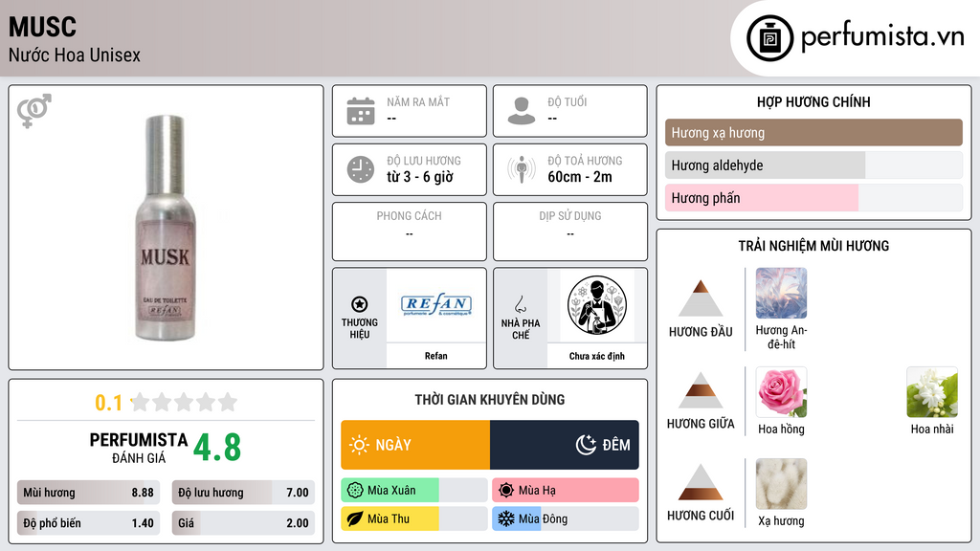Click the moon icon in the Đêm bar
The width and height of the screenshot is (980, 551).
[x=586, y=445]
